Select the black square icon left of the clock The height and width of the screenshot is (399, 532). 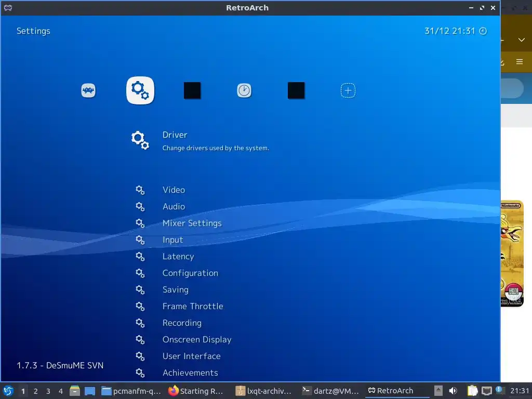tap(192, 90)
